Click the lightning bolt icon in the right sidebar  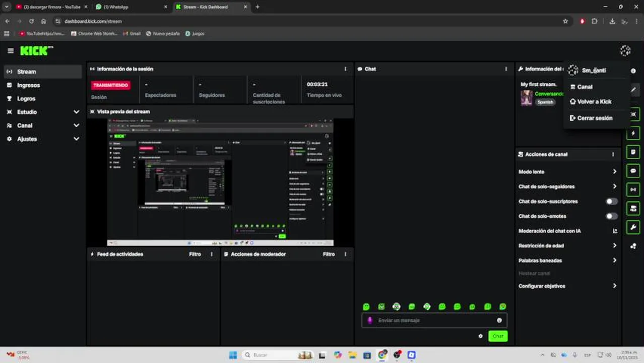click(x=633, y=133)
